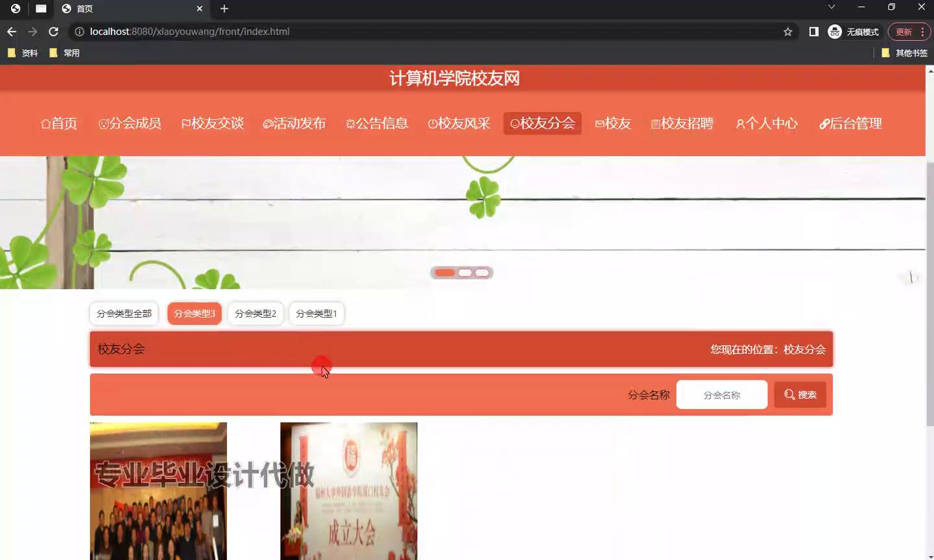934x560 pixels.
Task: Focus the 分会名称 search input field
Action: [721, 395]
